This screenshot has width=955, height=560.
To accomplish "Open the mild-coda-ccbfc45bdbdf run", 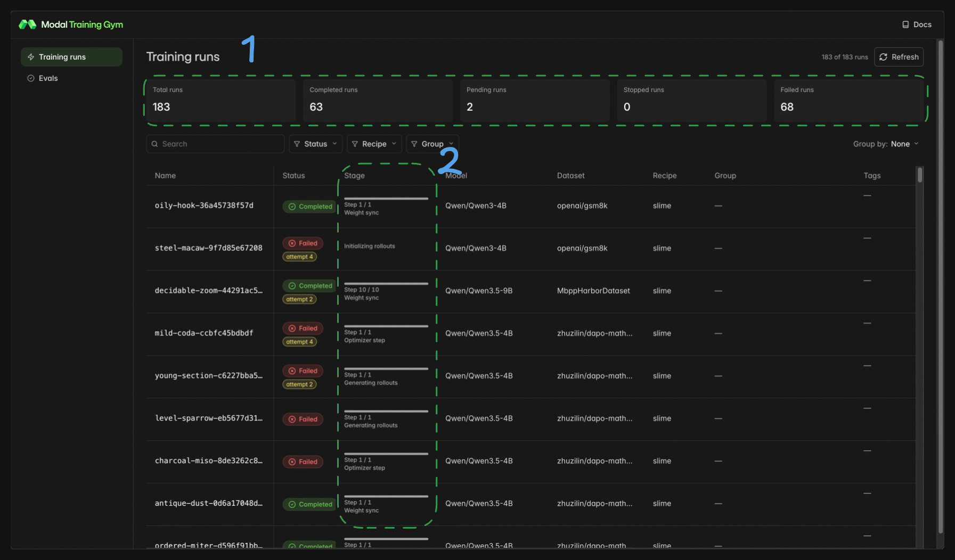I will tap(204, 333).
